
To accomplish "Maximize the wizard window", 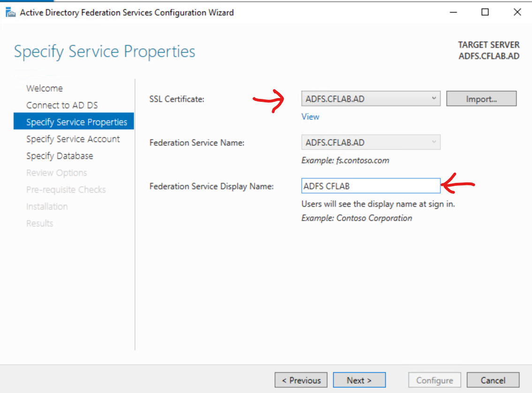I will click(485, 13).
